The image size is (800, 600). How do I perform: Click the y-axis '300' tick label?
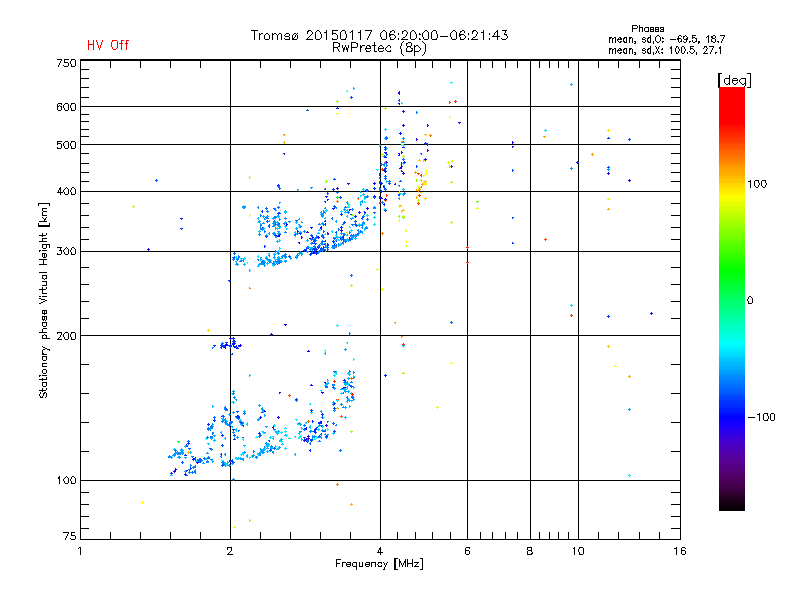click(x=66, y=252)
